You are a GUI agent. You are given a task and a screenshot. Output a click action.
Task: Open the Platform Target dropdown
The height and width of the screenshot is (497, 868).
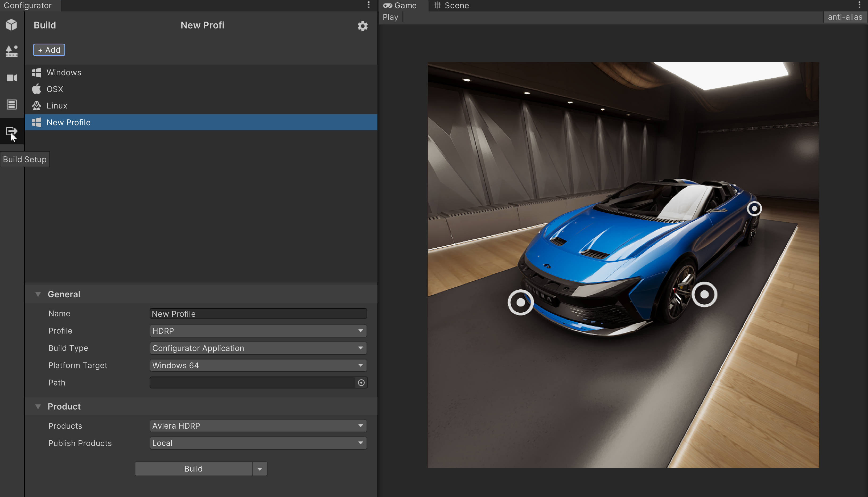[258, 365]
